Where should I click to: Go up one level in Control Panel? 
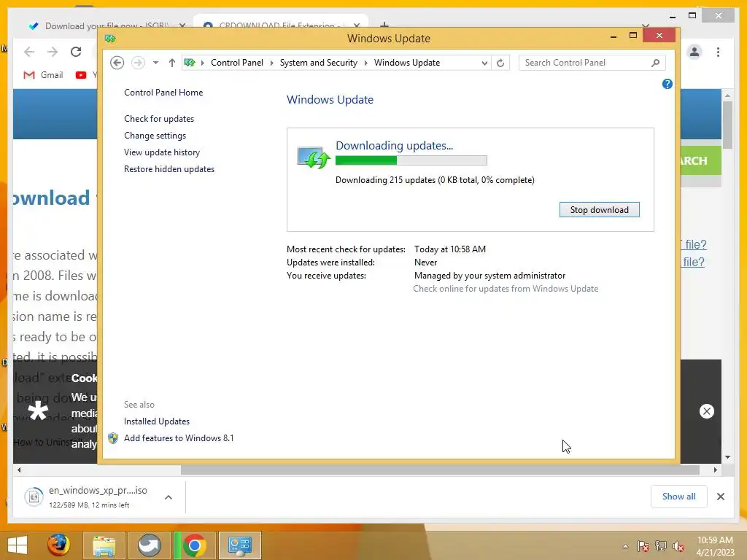(172, 63)
